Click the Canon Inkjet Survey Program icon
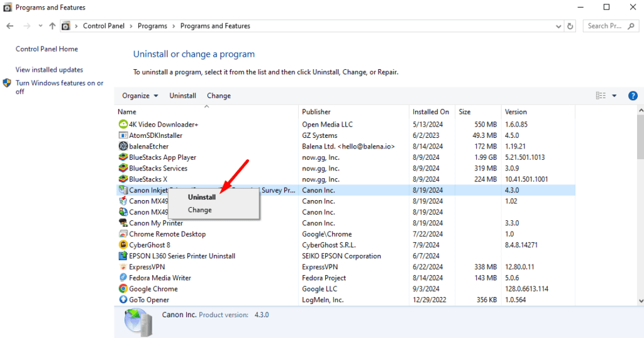The height and width of the screenshot is (338, 644). tap(123, 190)
